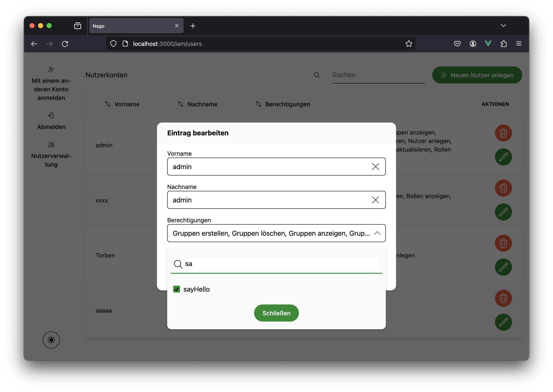Open a new browser tab
Viewport: 553px width, 392px height.
(x=193, y=26)
